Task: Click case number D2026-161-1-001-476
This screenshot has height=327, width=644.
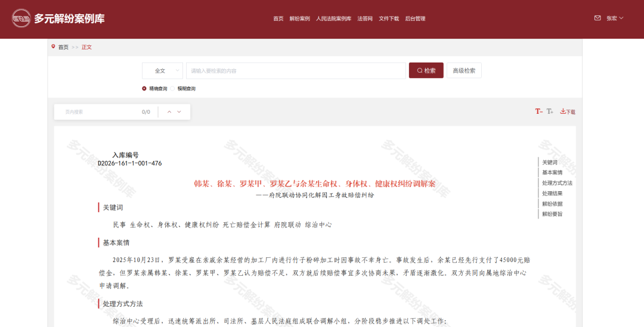Action: click(130, 163)
